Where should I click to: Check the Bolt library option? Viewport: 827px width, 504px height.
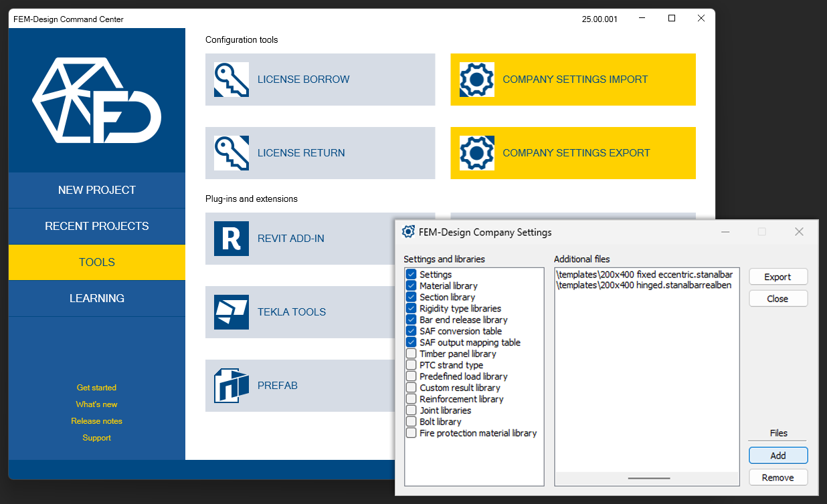coord(411,422)
